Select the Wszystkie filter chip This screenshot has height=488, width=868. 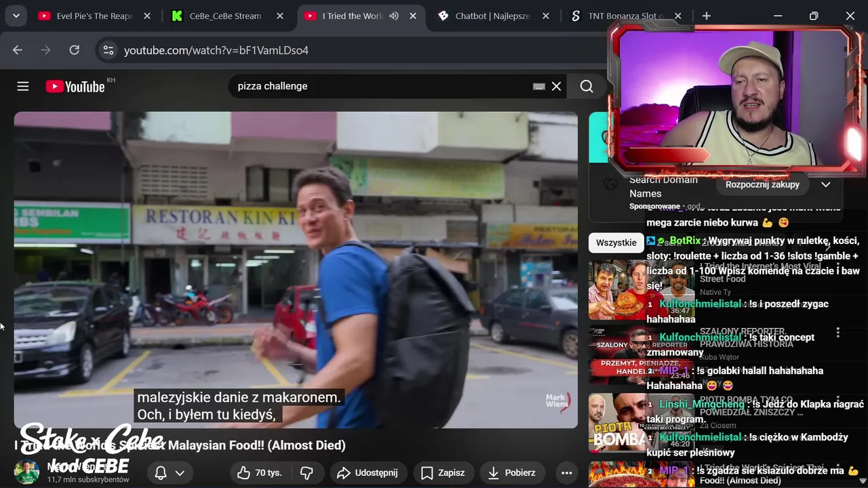[x=616, y=243]
